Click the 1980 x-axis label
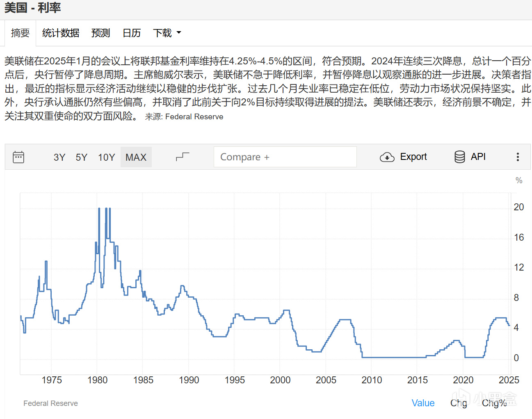This screenshot has width=532, height=419. pyautogui.click(x=97, y=380)
